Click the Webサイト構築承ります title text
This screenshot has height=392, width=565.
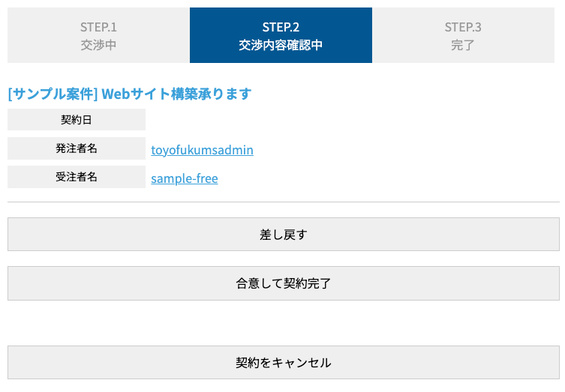(176, 94)
